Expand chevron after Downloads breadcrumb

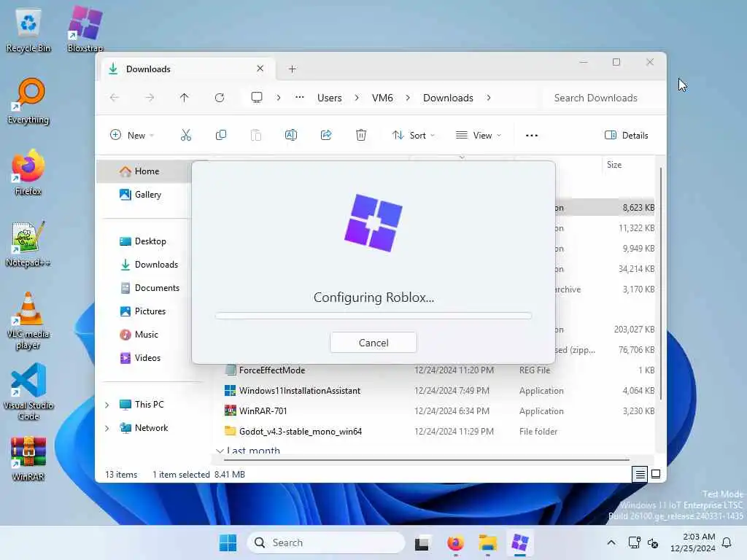pyautogui.click(x=488, y=98)
